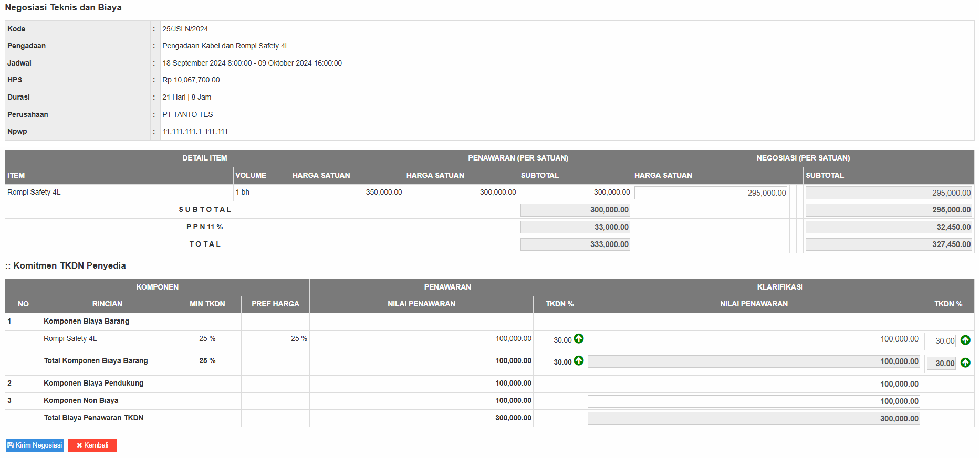Edit klarifikasi TKDN % input for Rompi Safety 4L
Image resolution: width=980 pixels, height=458 pixels.
pyautogui.click(x=941, y=341)
